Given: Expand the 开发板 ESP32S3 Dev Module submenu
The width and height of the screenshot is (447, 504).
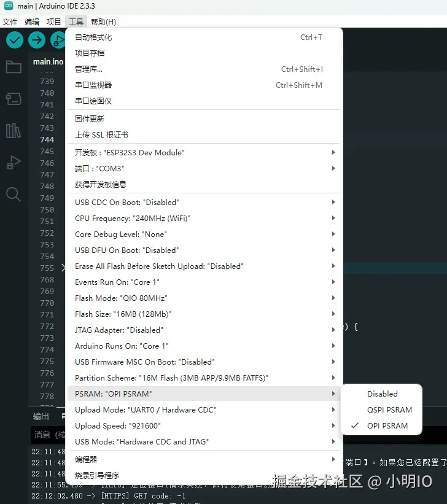Looking at the screenshot, I should tap(204, 152).
